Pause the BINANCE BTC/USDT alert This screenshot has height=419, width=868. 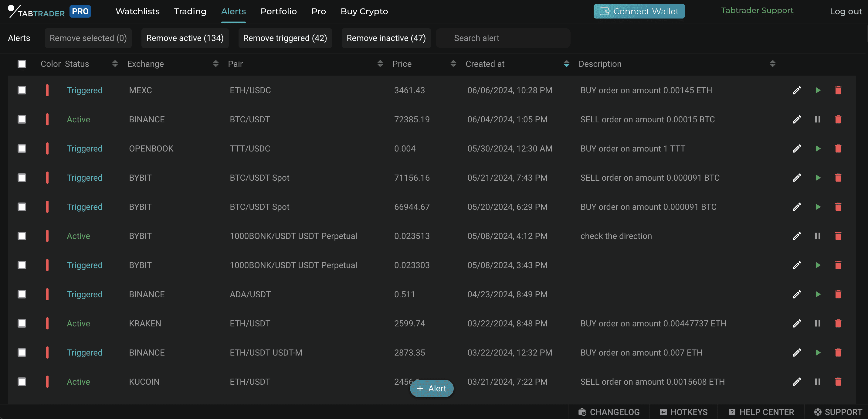click(x=817, y=119)
